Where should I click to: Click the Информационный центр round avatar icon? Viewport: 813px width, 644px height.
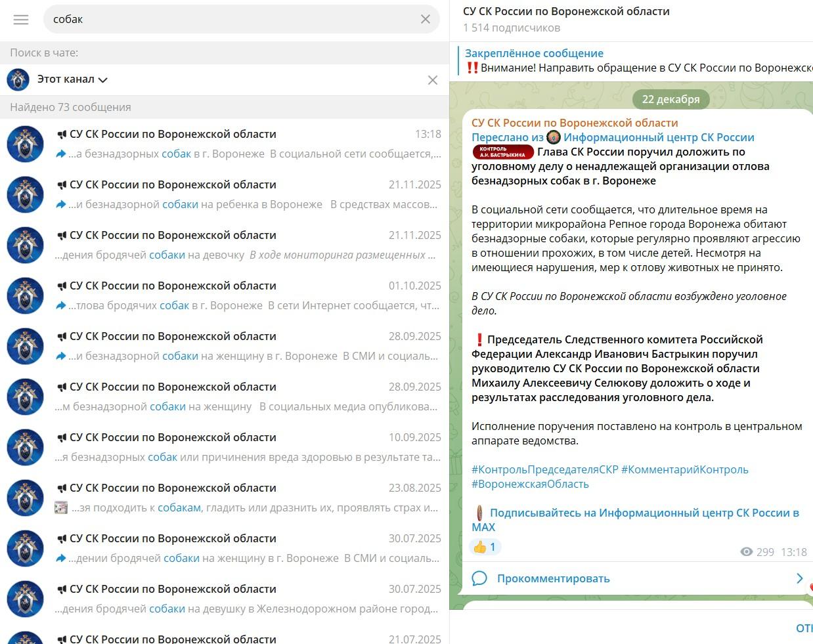[554, 137]
